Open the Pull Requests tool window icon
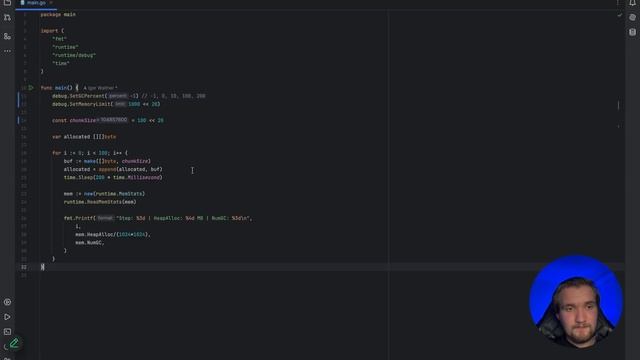 coord(7,18)
